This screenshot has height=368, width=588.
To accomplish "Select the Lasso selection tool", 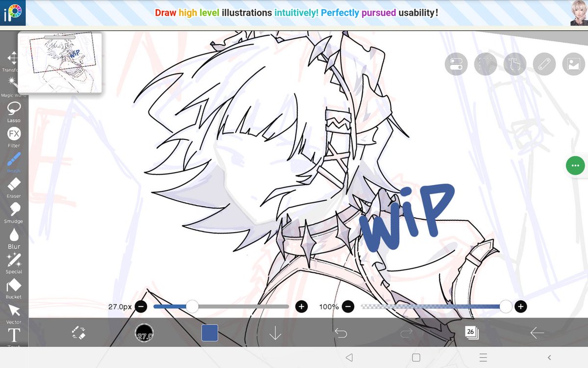I will (x=14, y=112).
